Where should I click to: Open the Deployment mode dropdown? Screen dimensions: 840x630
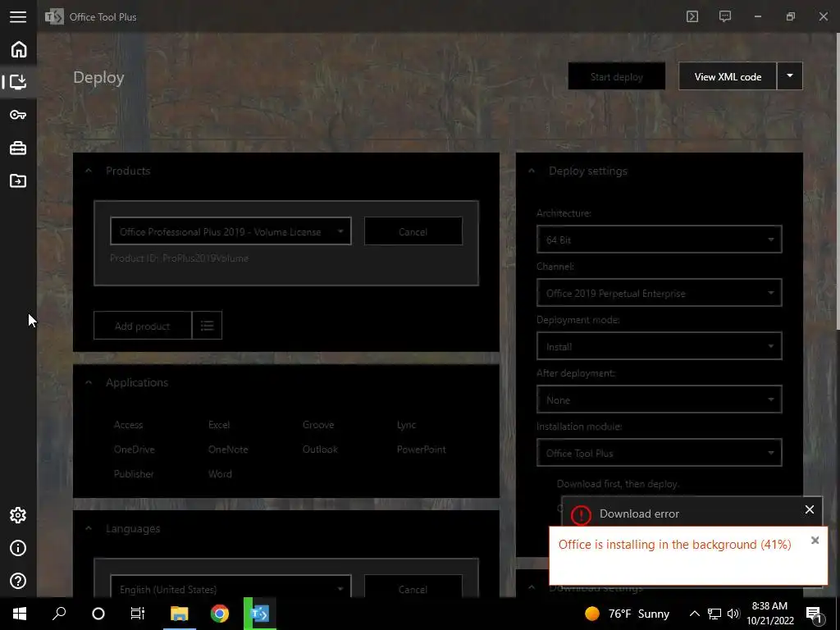pyautogui.click(x=659, y=347)
